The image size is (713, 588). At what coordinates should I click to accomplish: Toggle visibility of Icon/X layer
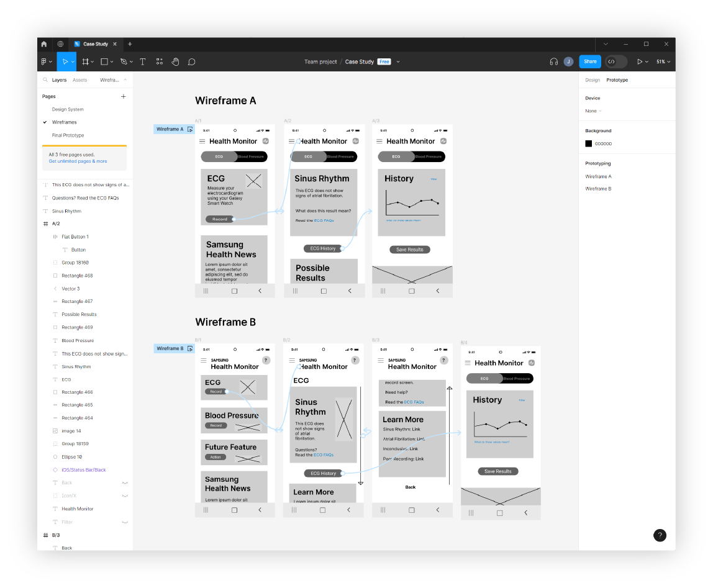(x=125, y=495)
